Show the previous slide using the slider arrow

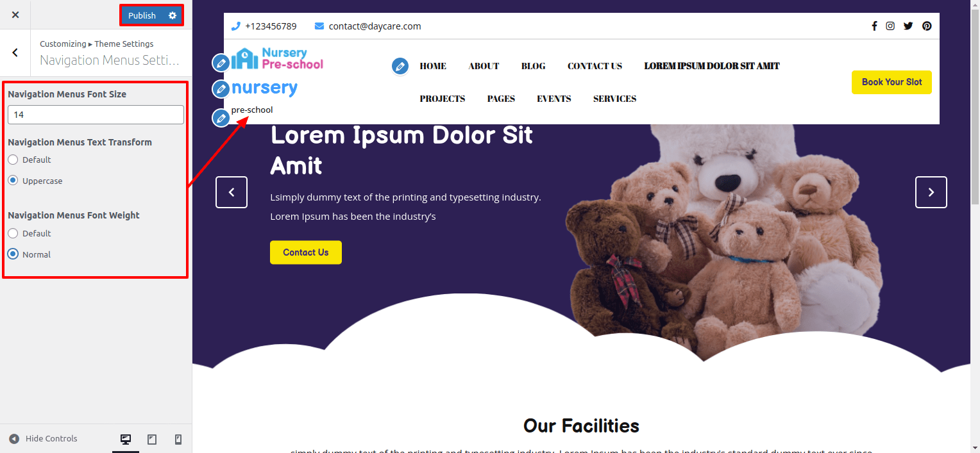232,192
